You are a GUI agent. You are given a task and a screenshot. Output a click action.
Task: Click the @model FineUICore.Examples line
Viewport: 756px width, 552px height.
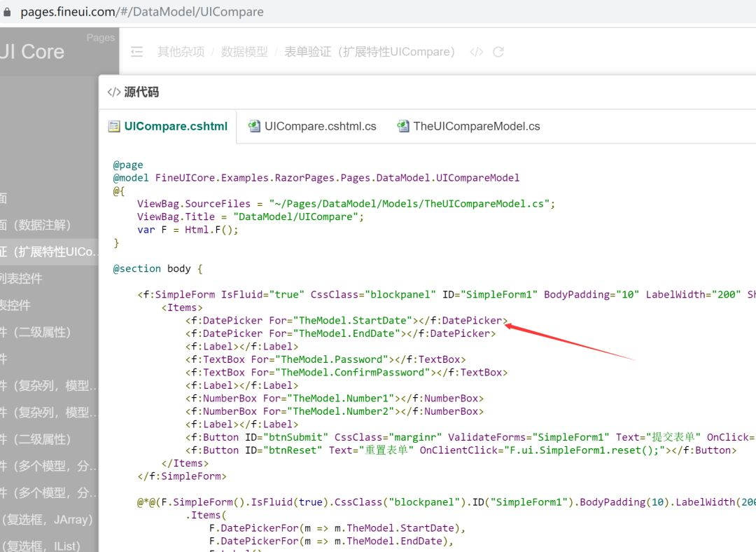[x=316, y=178]
